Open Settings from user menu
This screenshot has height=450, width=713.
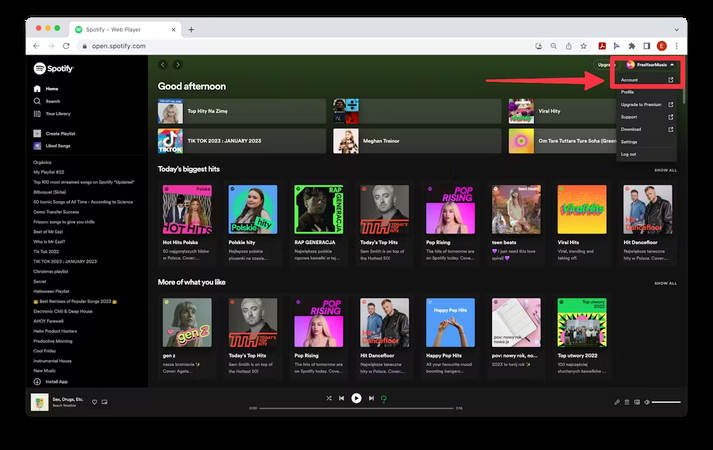pos(647,142)
